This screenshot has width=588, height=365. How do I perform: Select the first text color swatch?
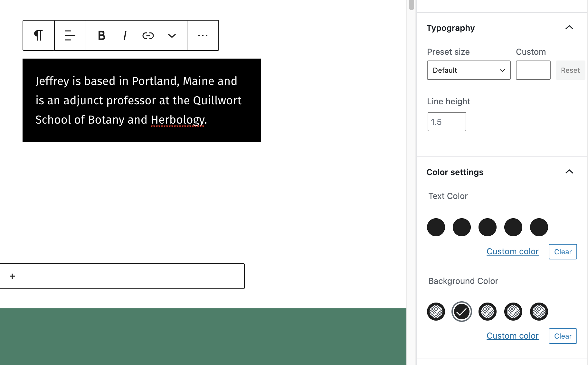436,227
